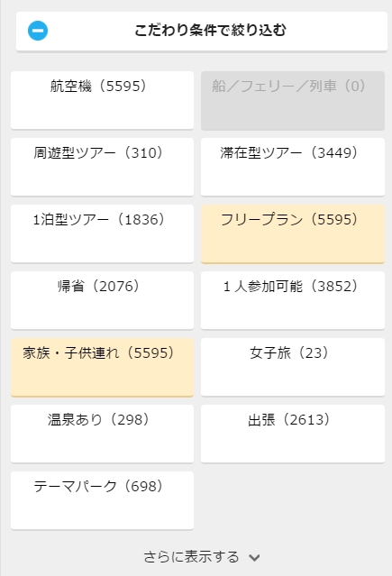Enable the 1人参加可能 (3852) filter
The height and width of the screenshot is (576, 392).
click(293, 300)
